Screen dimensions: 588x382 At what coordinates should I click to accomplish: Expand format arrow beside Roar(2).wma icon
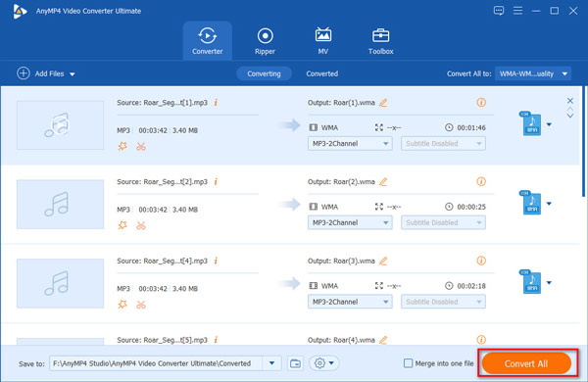point(549,204)
